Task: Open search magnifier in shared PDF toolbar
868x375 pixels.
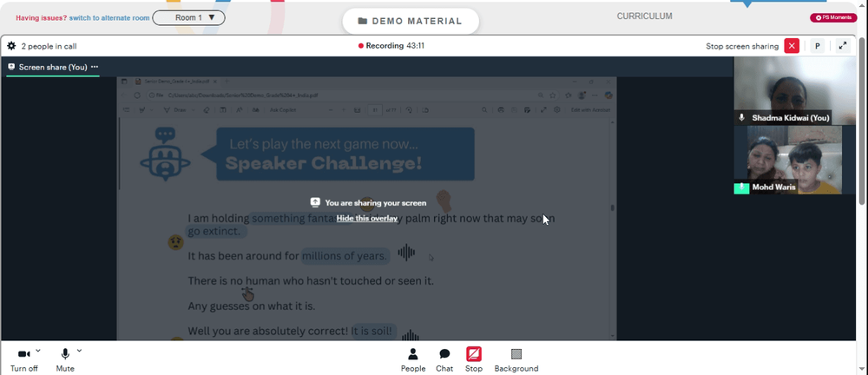Action: (484, 109)
